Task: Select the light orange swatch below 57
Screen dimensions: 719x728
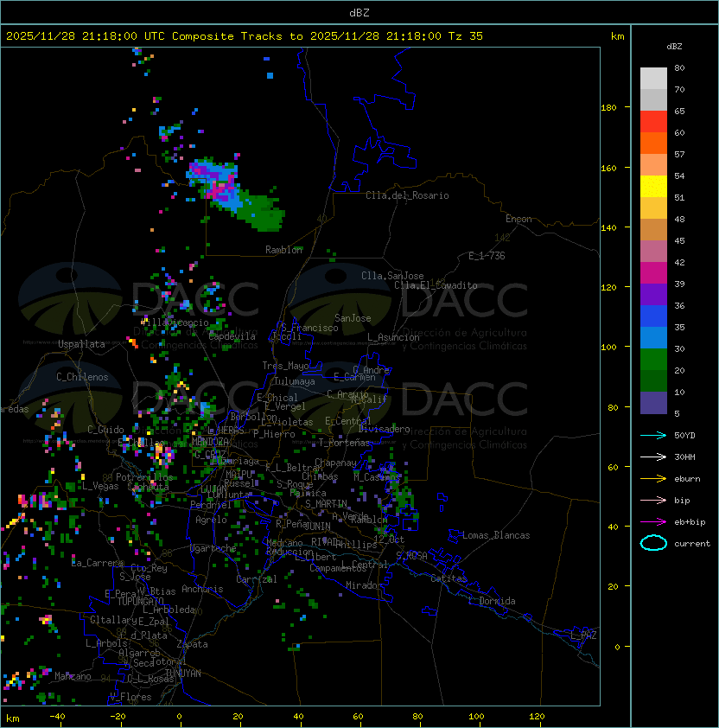Action: click(x=653, y=165)
